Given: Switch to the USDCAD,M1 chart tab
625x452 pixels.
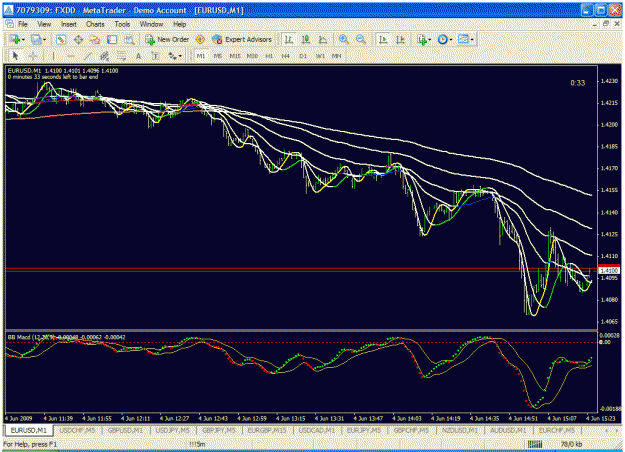Looking at the screenshot, I should coord(316,430).
